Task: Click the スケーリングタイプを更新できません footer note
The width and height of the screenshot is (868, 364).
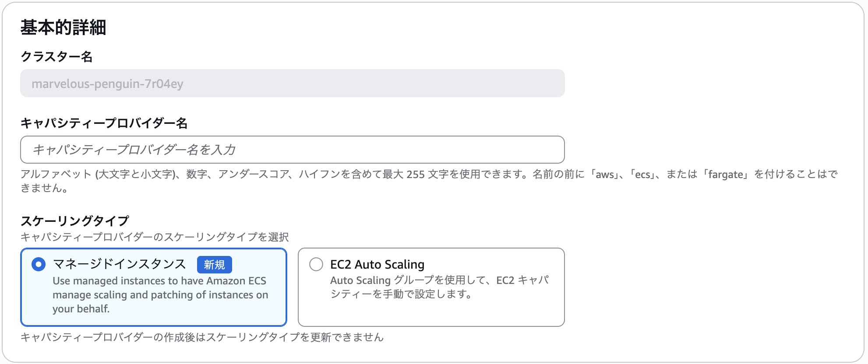Action: [202, 337]
